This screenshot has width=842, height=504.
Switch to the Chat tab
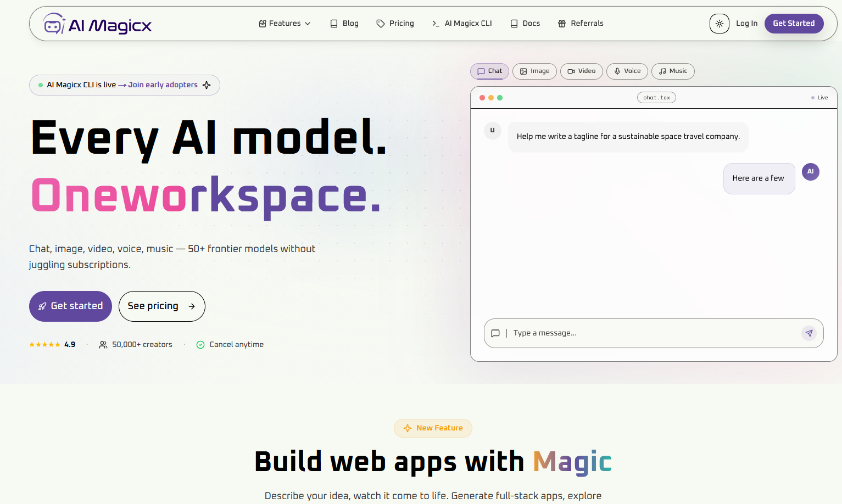pyautogui.click(x=489, y=71)
